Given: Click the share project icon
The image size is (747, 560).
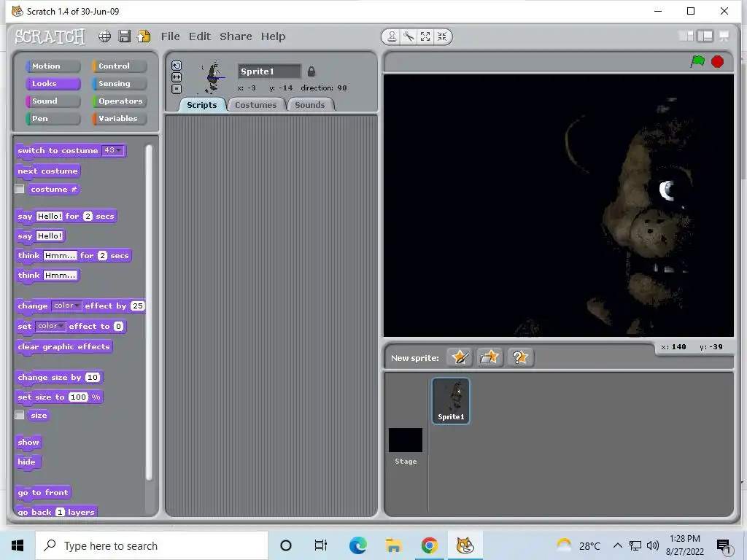Looking at the screenshot, I should click(144, 36).
